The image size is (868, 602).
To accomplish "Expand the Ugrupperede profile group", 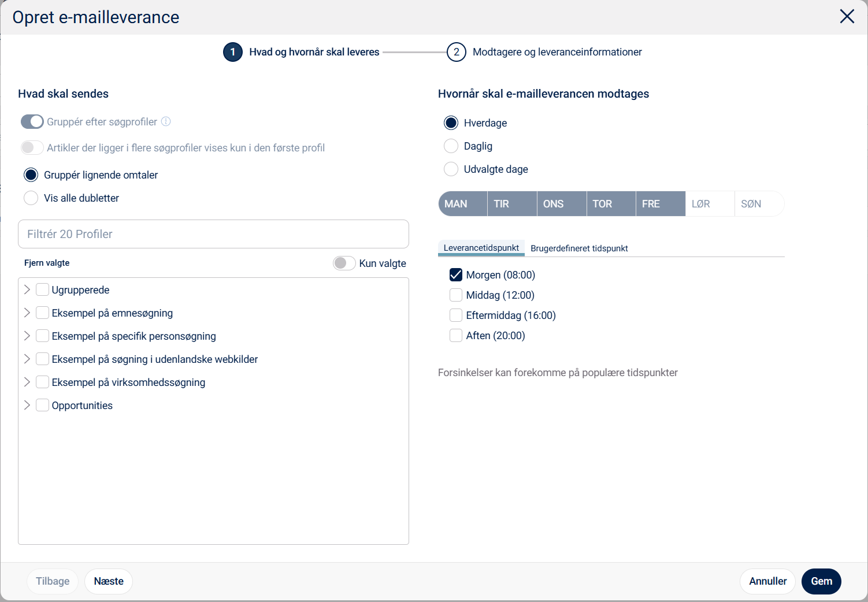I will coord(27,289).
